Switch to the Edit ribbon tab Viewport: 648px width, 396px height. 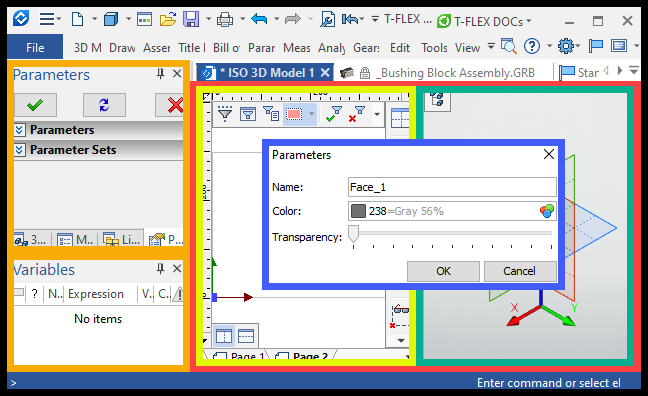click(x=400, y=48)
